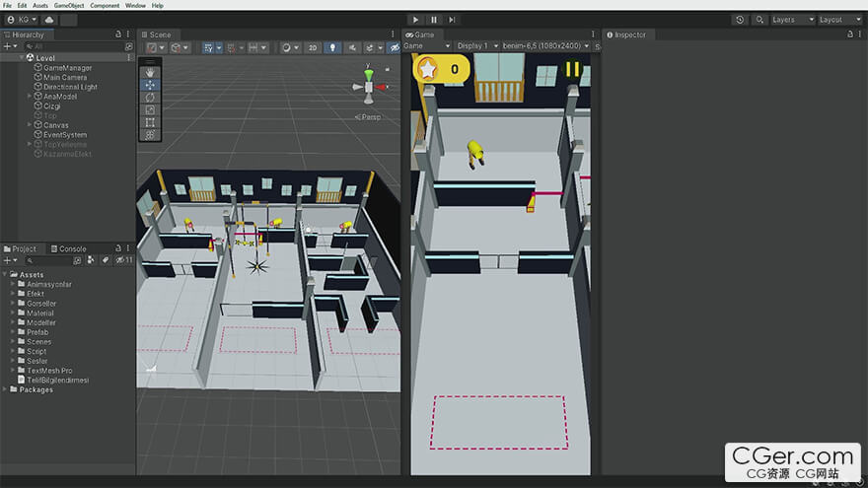Open the cloud services icon
This screenshot has width=868, height=488.
[49, 20]
